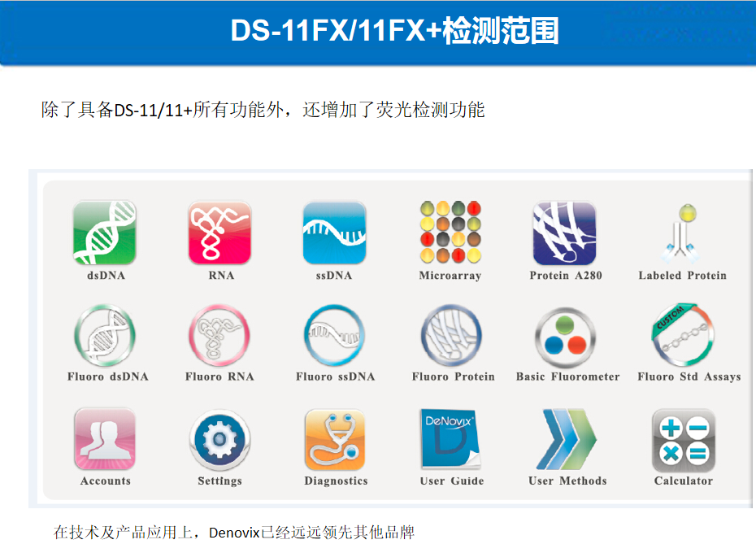This screenshot has height=544, width=756.
Task: Launch Fluoro Std Assays custom app
Action: coord(682,335)
